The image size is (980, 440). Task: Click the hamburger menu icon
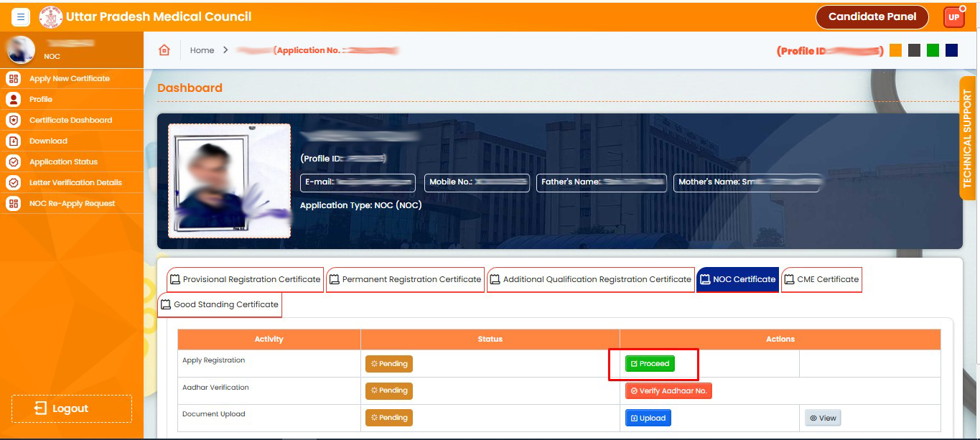pyautogui.click(x=20, y=17)
